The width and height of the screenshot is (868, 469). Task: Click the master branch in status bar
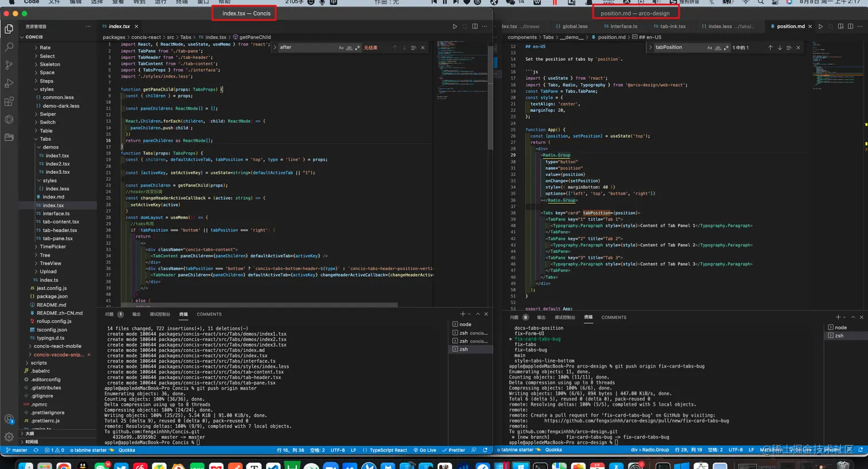coord(17,450)
